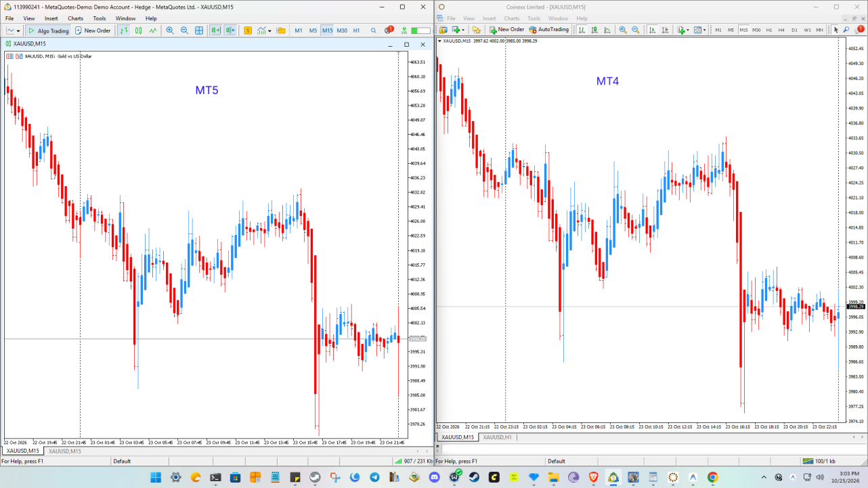Expand MT5 indicators dropdown arrow

pos(269,30)
